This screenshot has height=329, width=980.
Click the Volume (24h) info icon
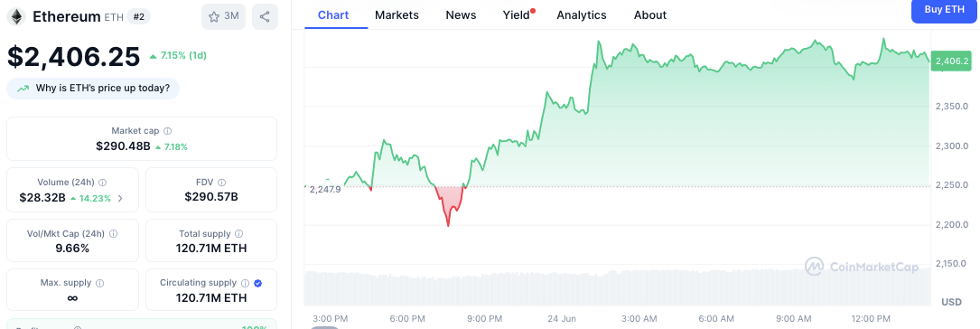102,183
